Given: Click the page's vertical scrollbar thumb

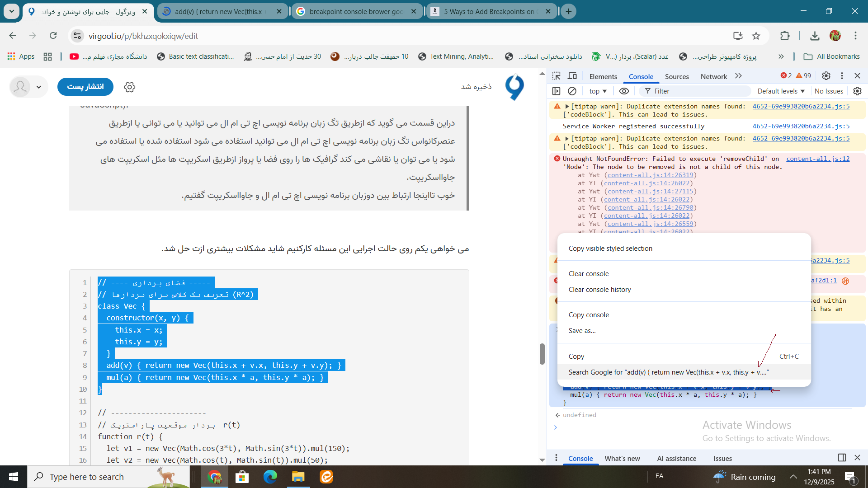Looking at the screenshot, I should (542, 354).
